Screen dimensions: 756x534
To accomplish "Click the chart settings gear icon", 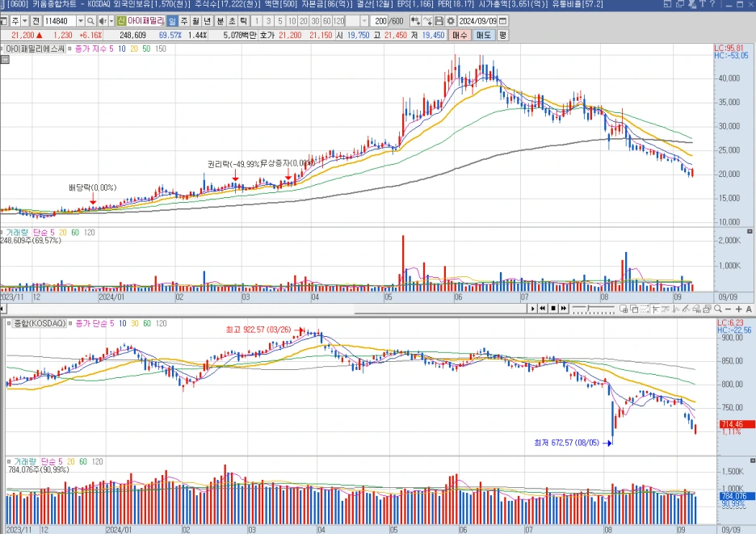I will 451,21.
